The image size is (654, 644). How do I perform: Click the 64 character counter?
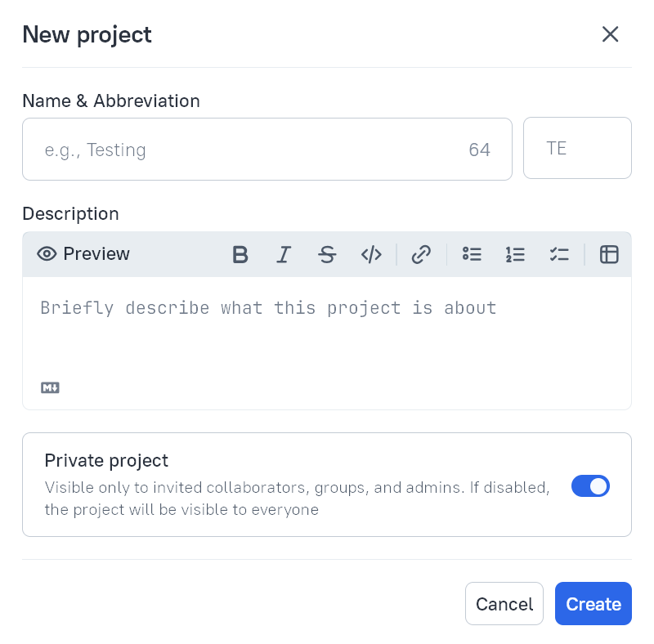pos(480,149)
